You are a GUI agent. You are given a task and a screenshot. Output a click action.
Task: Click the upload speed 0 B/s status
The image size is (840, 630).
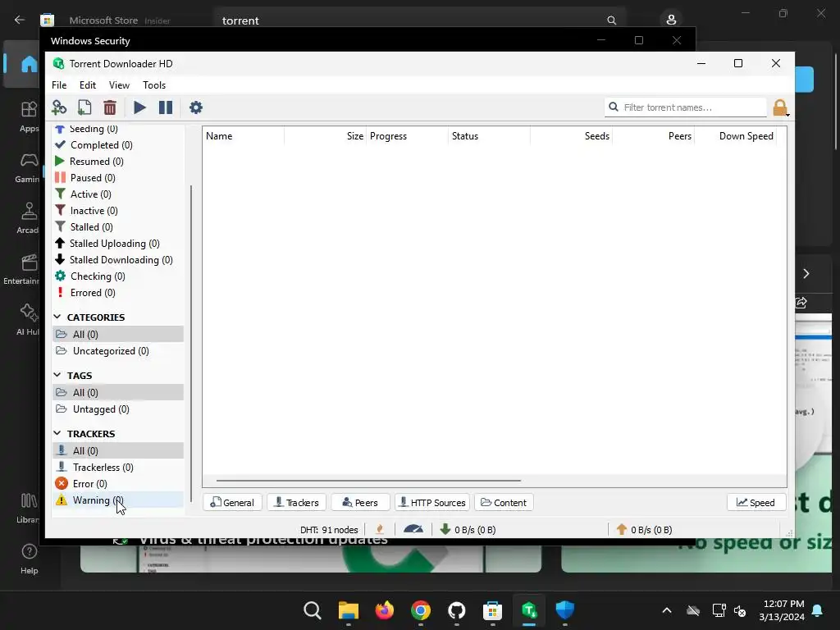pyautogui.click(x=644, y=530)
